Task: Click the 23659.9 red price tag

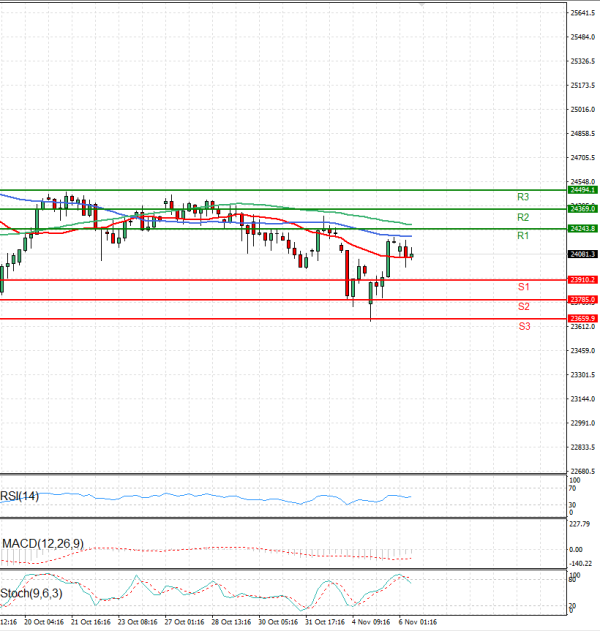Action: 582,319
